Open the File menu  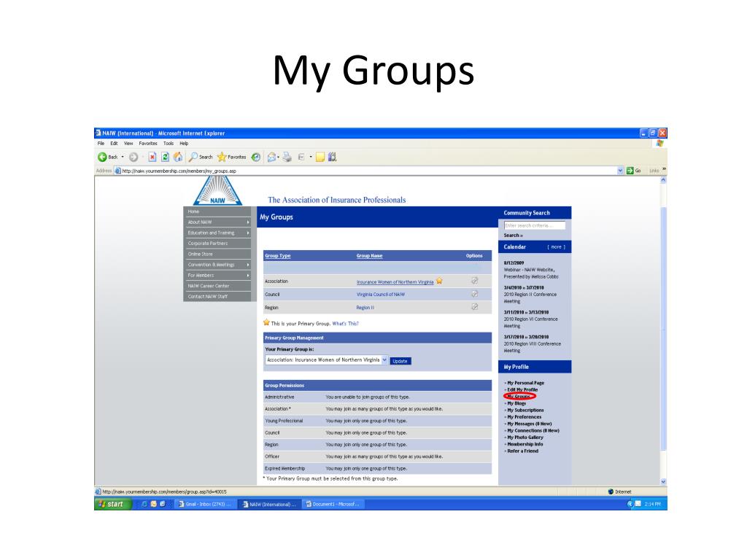pos(101,144)
